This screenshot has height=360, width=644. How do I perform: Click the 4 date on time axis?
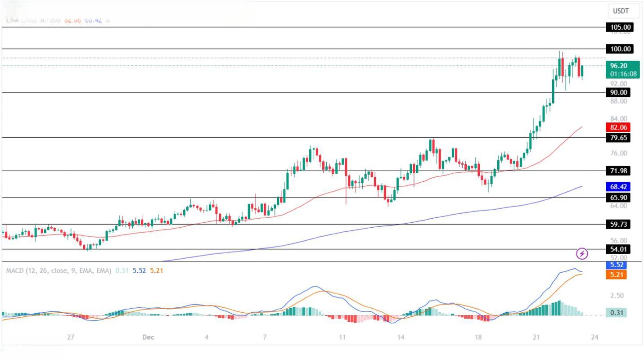pos(207,337)
